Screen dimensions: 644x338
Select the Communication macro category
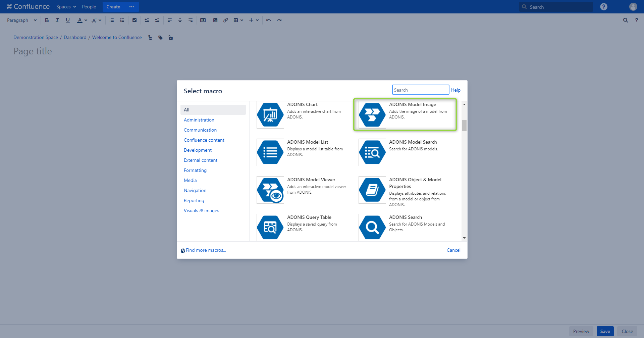coord(200,130)
